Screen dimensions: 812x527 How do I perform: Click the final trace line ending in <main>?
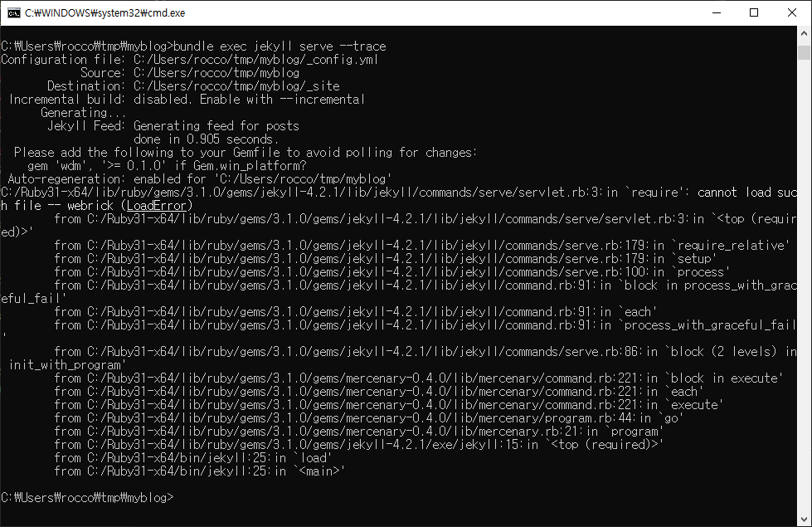(199, 471)
